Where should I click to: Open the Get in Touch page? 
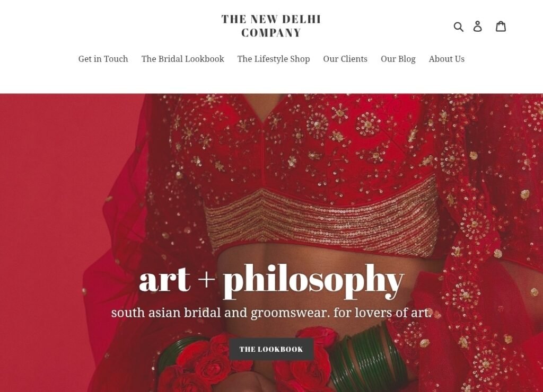point(103,59)
